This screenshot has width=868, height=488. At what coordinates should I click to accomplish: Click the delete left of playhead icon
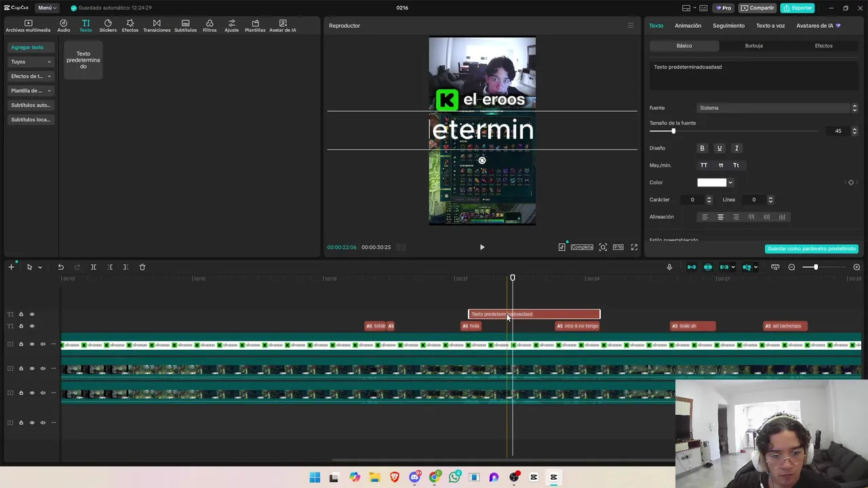pyautogui.click(x=110, y=267)
